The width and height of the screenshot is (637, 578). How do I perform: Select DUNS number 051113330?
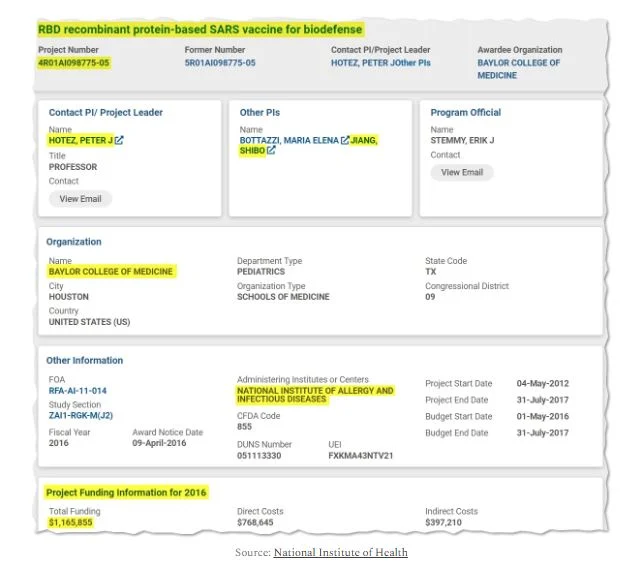259,456
